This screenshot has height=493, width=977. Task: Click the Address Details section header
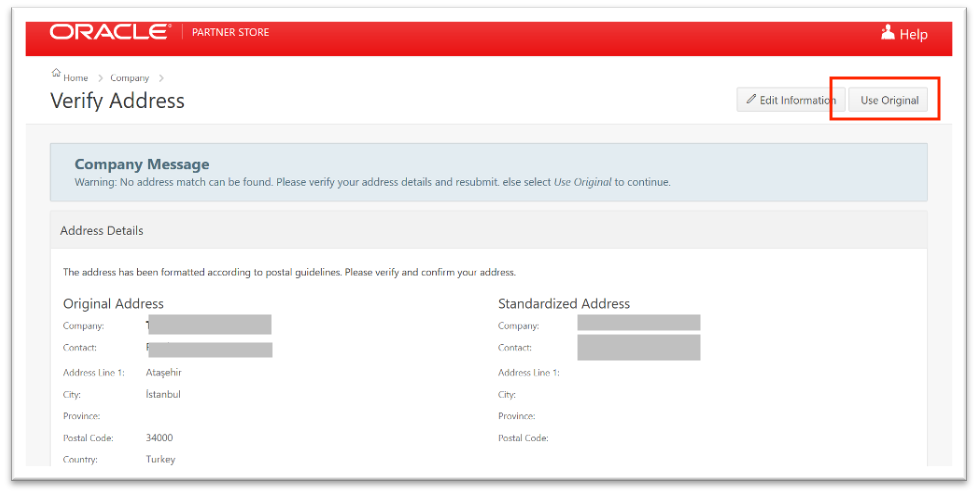102,231
